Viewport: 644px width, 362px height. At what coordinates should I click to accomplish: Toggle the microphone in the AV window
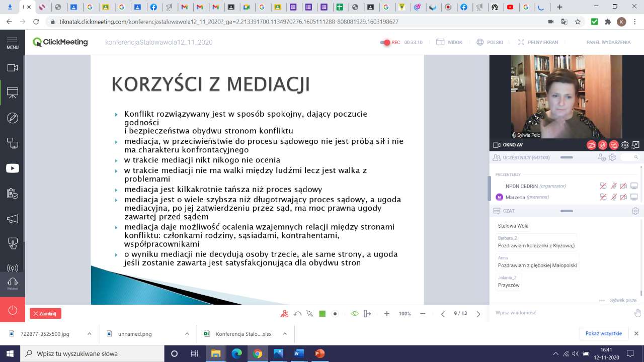(603, 145)
